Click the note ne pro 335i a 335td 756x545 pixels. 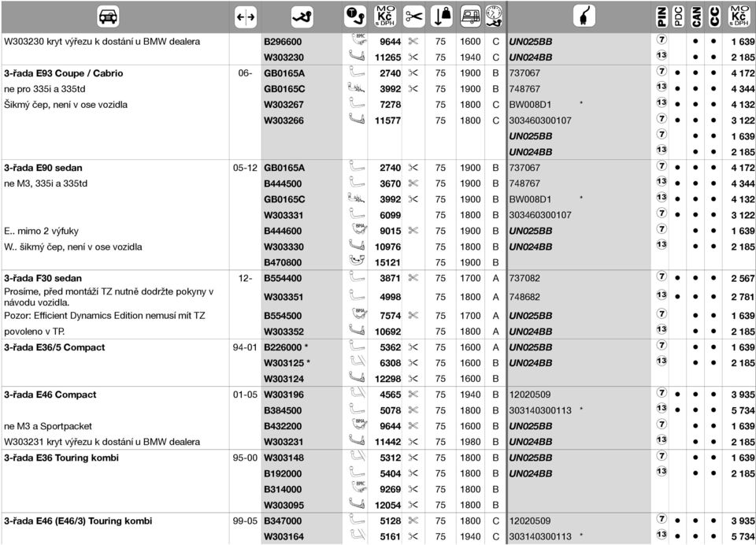click(x=45, y=89)
